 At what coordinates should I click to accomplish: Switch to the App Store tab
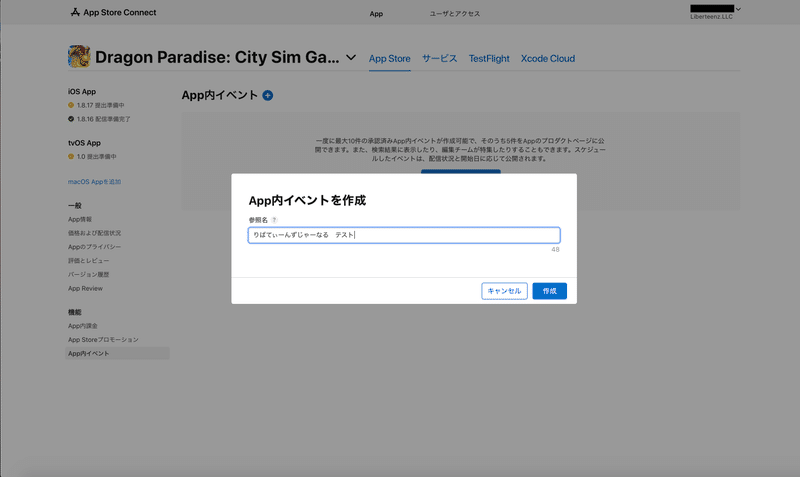tap(389, 59)
